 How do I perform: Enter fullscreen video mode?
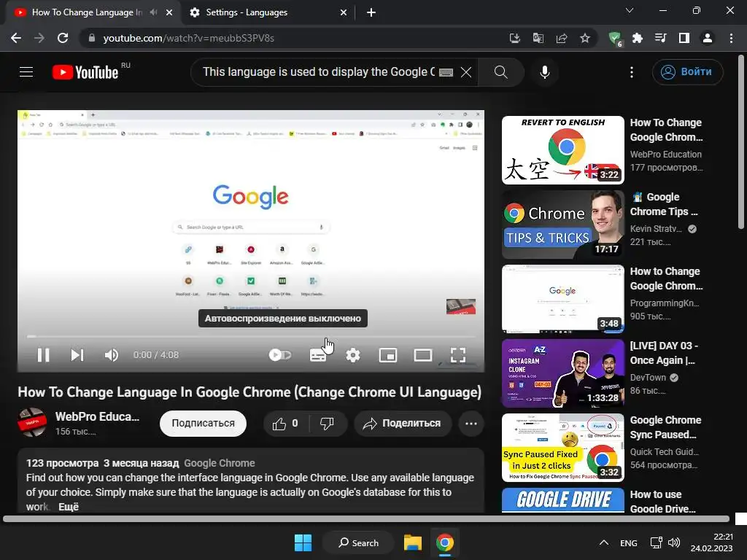(458, 355)
